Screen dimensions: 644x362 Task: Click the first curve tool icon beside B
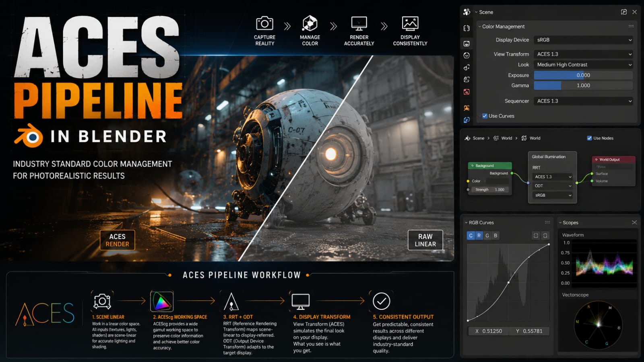pos(536,236)
